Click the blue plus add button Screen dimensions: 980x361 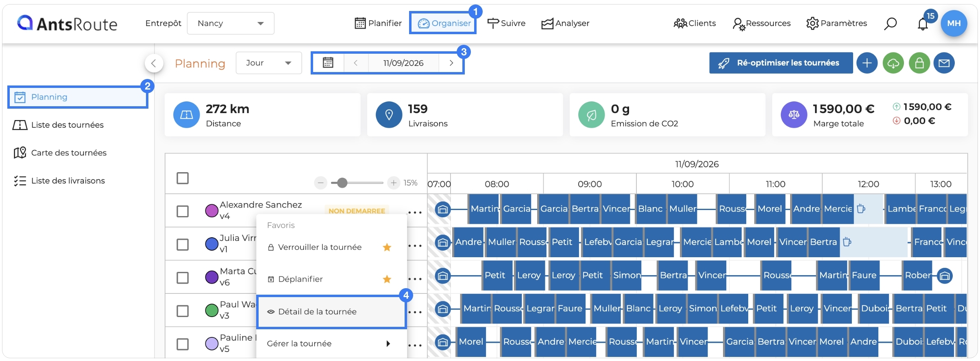(x=867, y=63)
